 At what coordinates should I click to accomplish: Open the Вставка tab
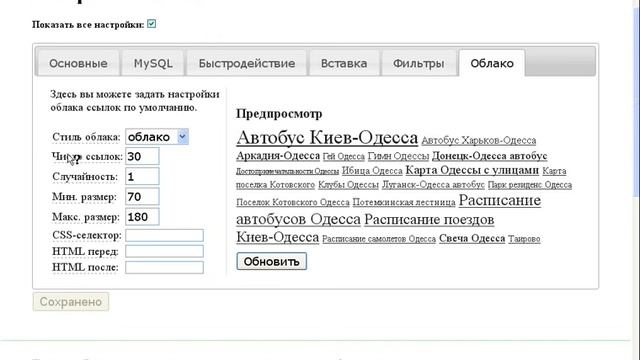[344, 63]
